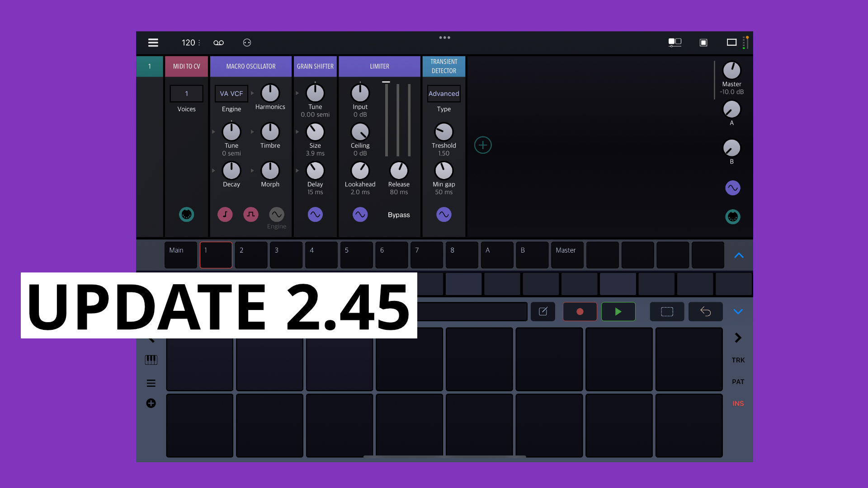The width and height of the screenshot is (868, 488).
Task: Open the Advanced type selector
Action: pyautogui.click(x=443, y=94)
